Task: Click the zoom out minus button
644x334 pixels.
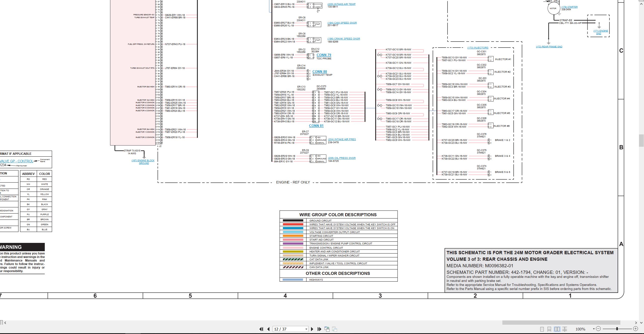Action: (x=598, y=329)
